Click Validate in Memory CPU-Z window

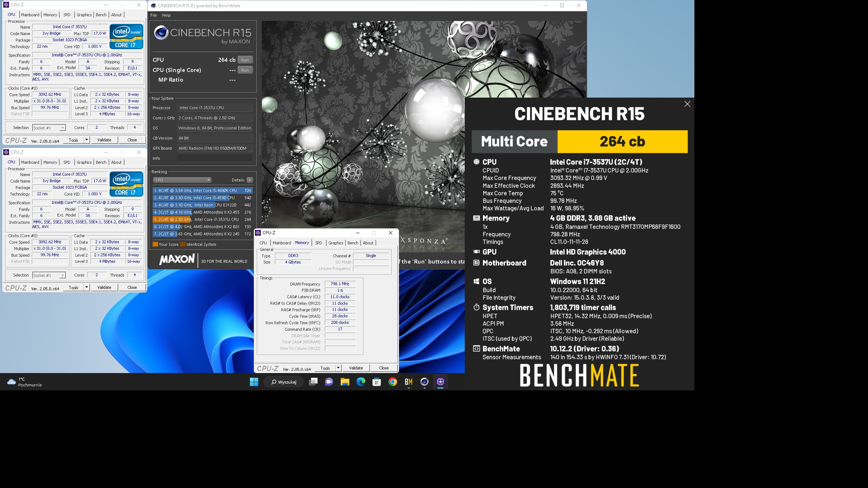click(356, 368)
